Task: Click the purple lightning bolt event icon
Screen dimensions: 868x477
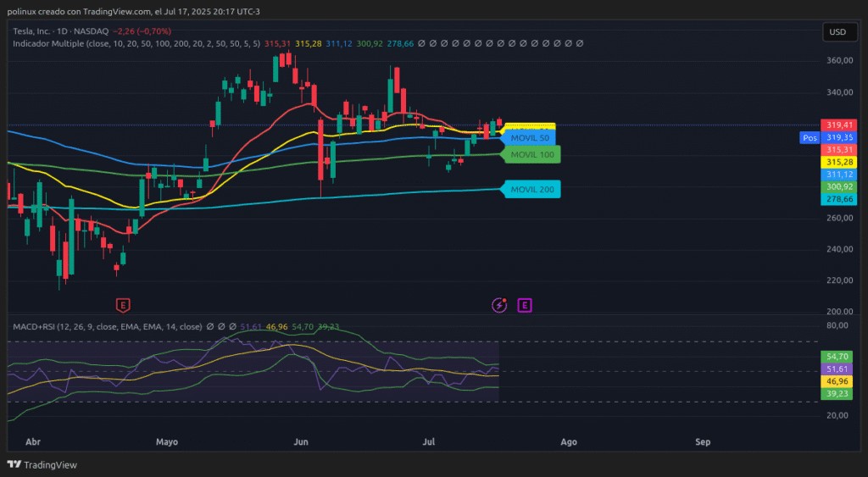Action: [x=499, y=304]
